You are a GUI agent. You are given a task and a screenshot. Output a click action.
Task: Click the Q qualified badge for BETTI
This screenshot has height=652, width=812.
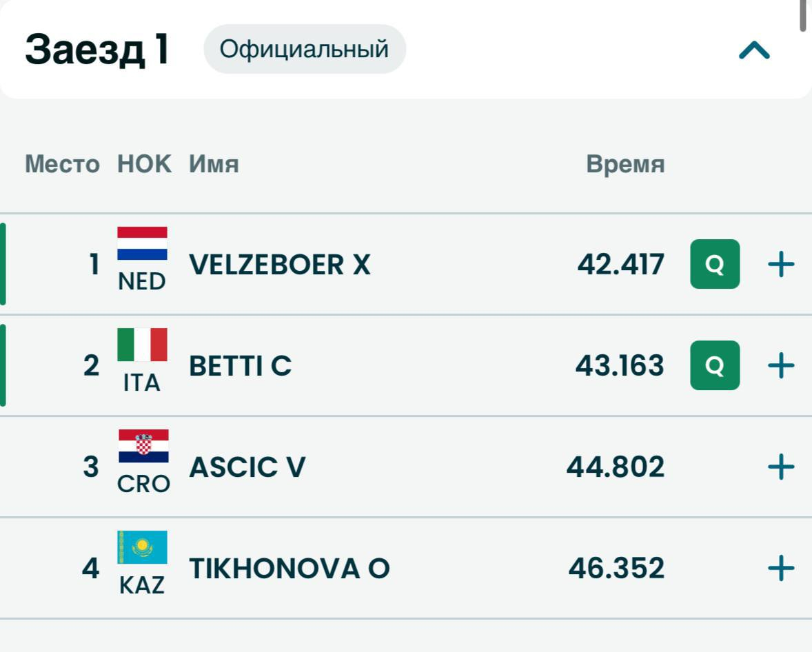715,365
